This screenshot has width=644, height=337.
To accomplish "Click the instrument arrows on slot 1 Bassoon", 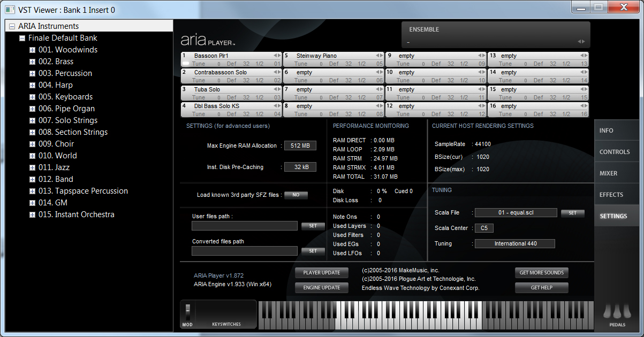I will (277, 56).
